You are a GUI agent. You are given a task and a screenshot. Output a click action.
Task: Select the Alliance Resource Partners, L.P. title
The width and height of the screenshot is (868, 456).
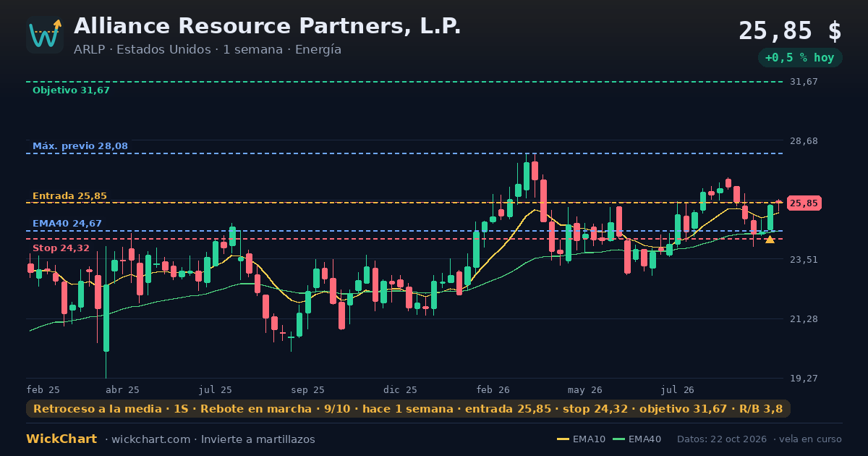tap(267, 26)
